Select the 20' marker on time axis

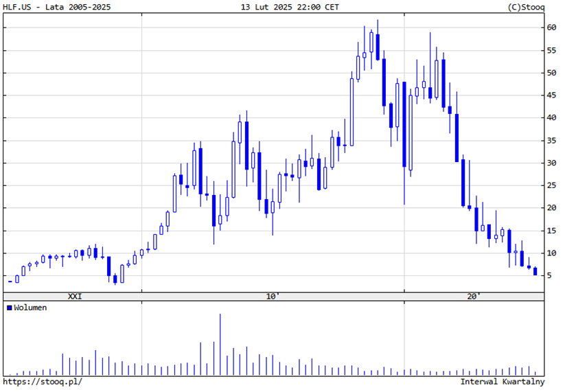pyautogui.click(x=473, y=297)
